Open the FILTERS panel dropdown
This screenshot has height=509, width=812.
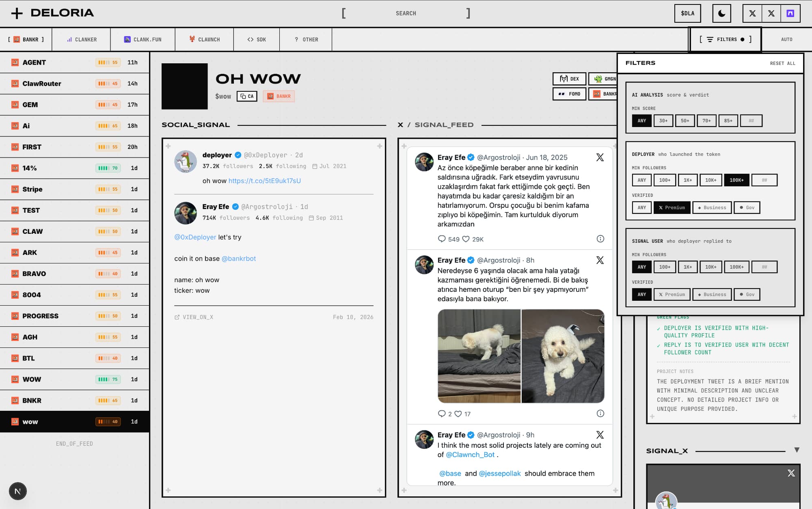(725, 39)
